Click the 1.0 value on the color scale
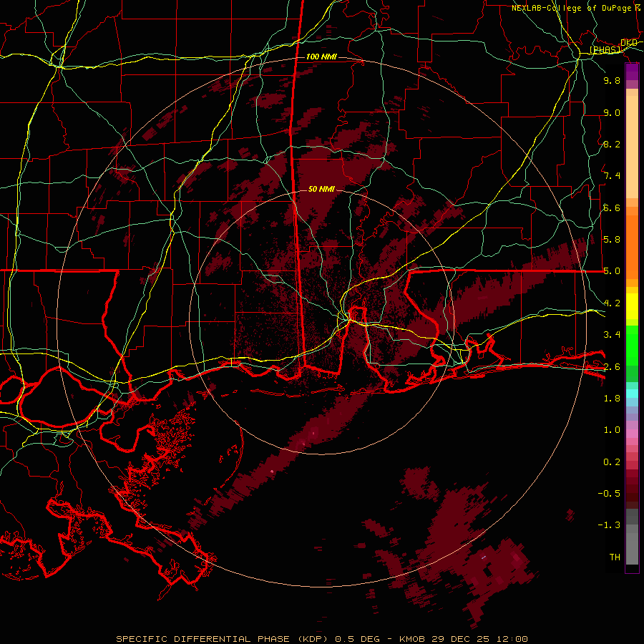Screen dimensions: 644x644 click(612, 430)
